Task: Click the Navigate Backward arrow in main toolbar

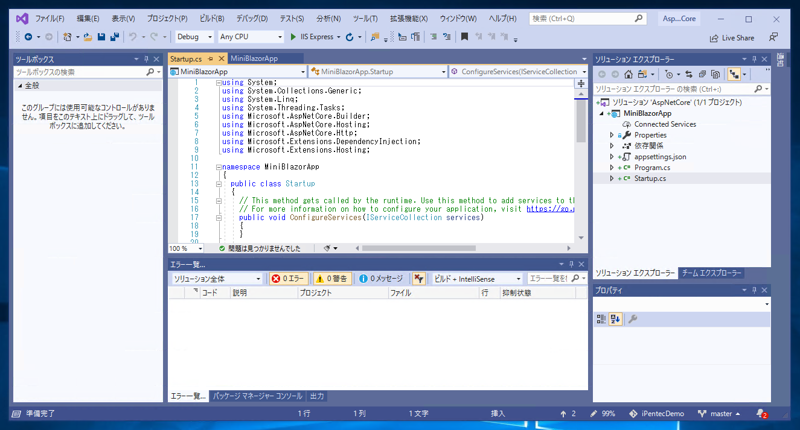Action: [29, 37]
